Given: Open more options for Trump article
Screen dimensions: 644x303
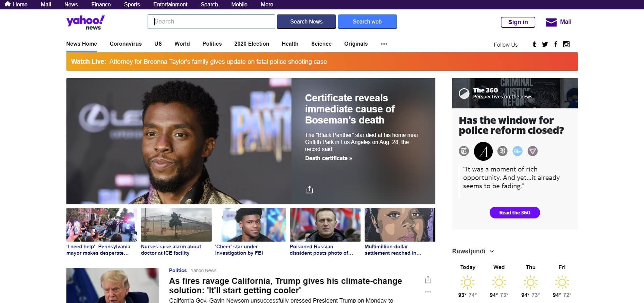Looking at the screenshot, I should pyautogui.click(x=428, y=292).
